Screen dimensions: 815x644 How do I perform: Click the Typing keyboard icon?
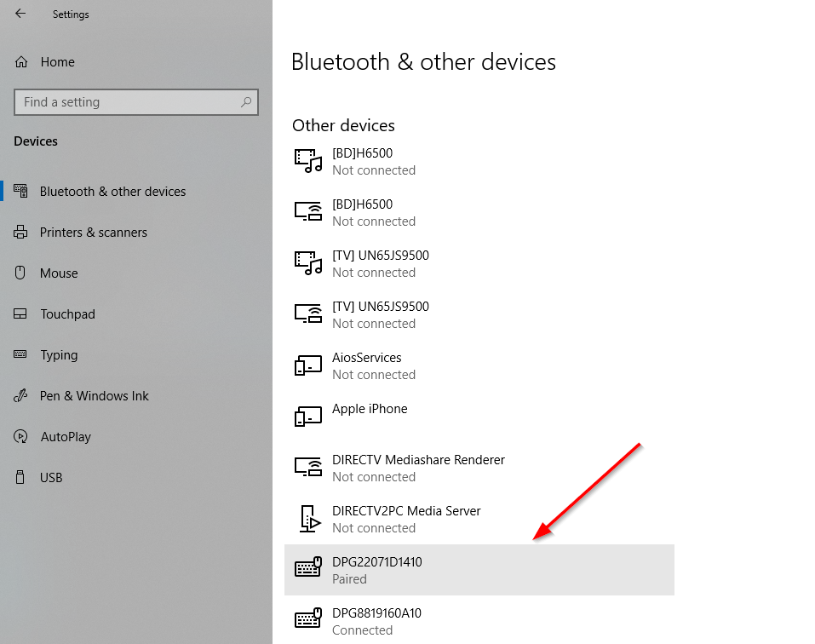21,355
